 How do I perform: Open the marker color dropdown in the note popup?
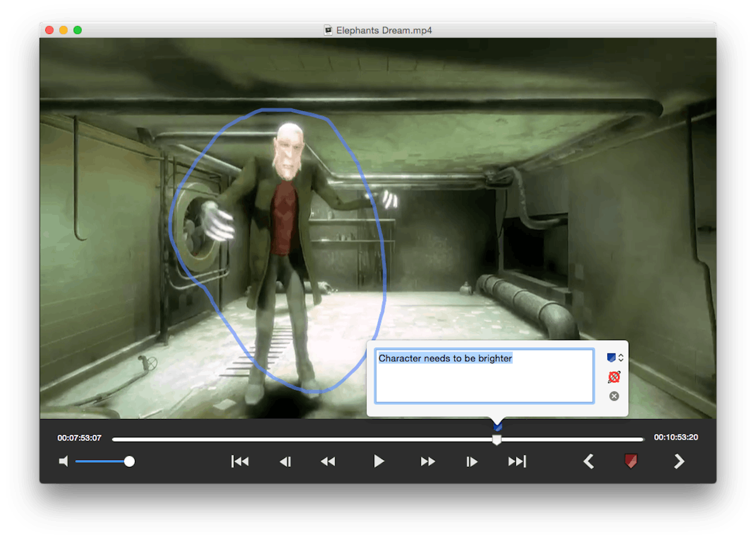click(x=615, y=357)
